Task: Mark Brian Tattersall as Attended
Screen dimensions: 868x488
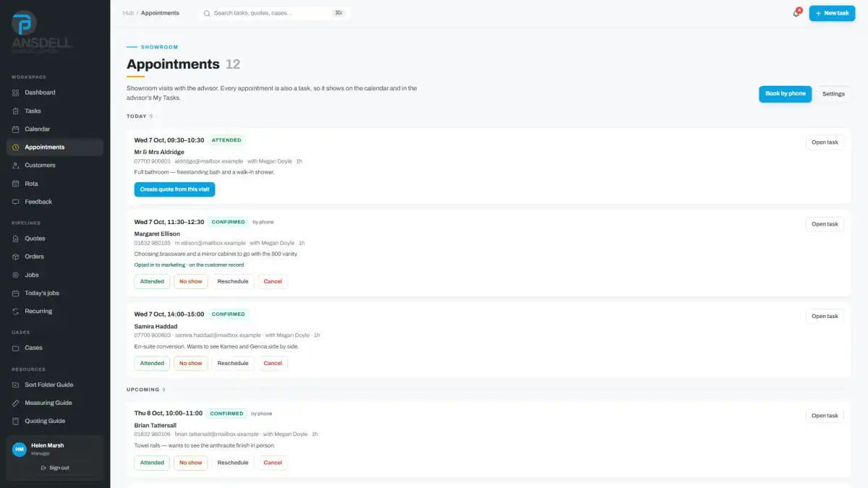Action: click(x=152, y=463)
